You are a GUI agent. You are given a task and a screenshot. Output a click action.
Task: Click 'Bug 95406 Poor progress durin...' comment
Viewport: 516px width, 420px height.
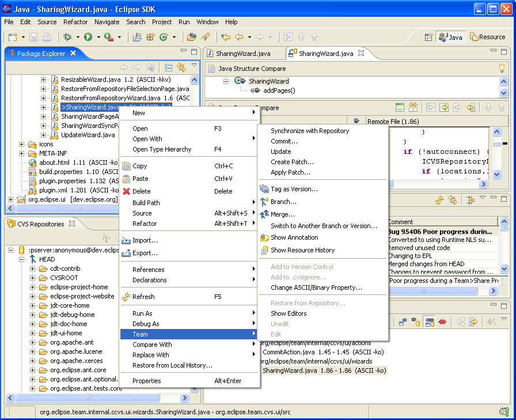[x=440, y=232]
